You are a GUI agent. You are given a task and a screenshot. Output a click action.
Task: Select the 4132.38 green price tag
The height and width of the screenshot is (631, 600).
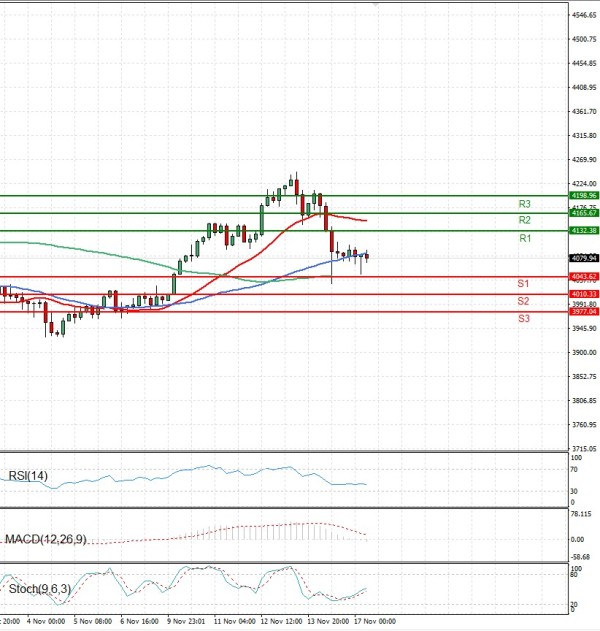coord(583,231)
